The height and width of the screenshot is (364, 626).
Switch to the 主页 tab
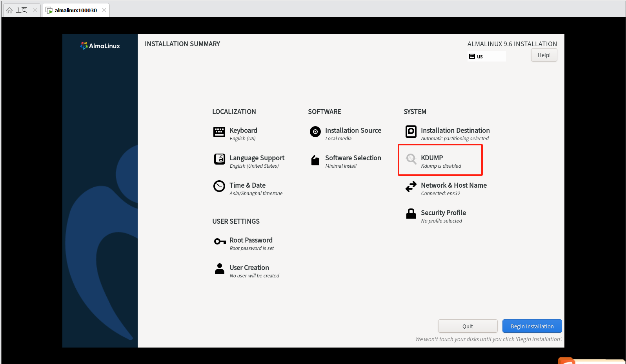pyautogui.click(x=21, y=10)
